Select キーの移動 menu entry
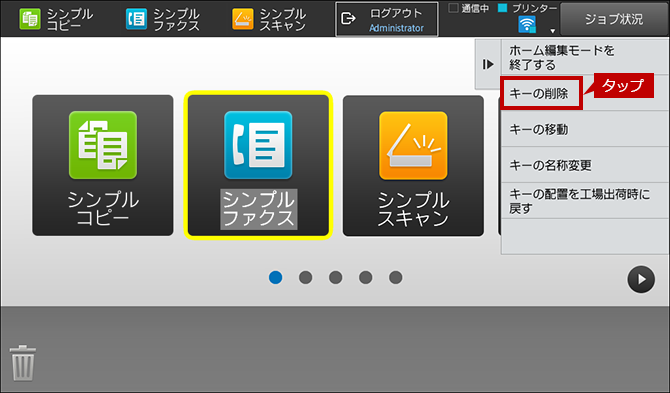Image resolution: width=670 pixels, height=393 pixels. [585, 129]
